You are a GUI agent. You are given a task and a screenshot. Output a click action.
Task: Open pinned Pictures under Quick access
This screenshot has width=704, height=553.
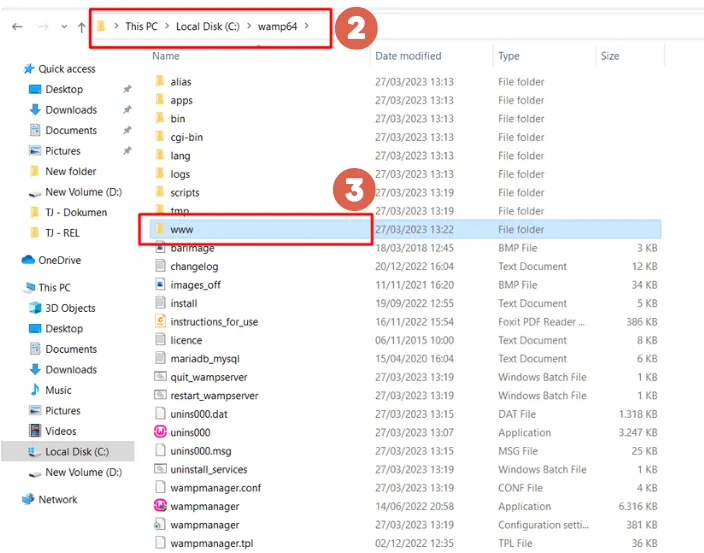tap(63, 151)
